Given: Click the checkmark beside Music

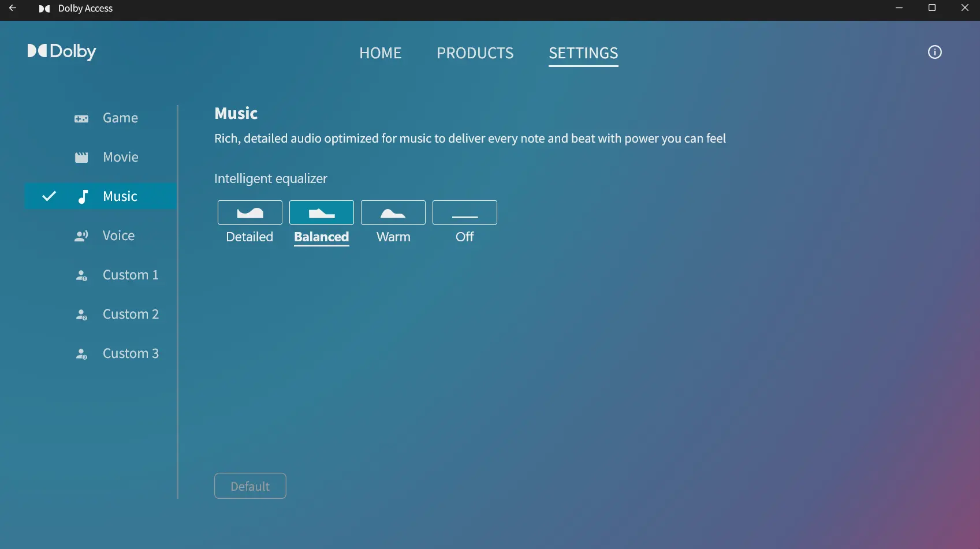Looking at the screenshot, I should 49,196.
